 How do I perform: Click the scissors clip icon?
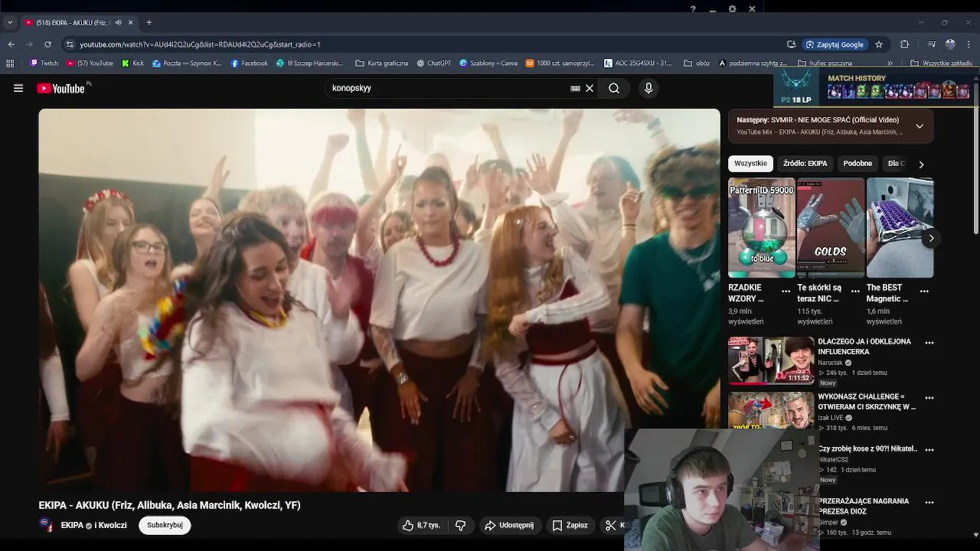[x=611, y=525]
